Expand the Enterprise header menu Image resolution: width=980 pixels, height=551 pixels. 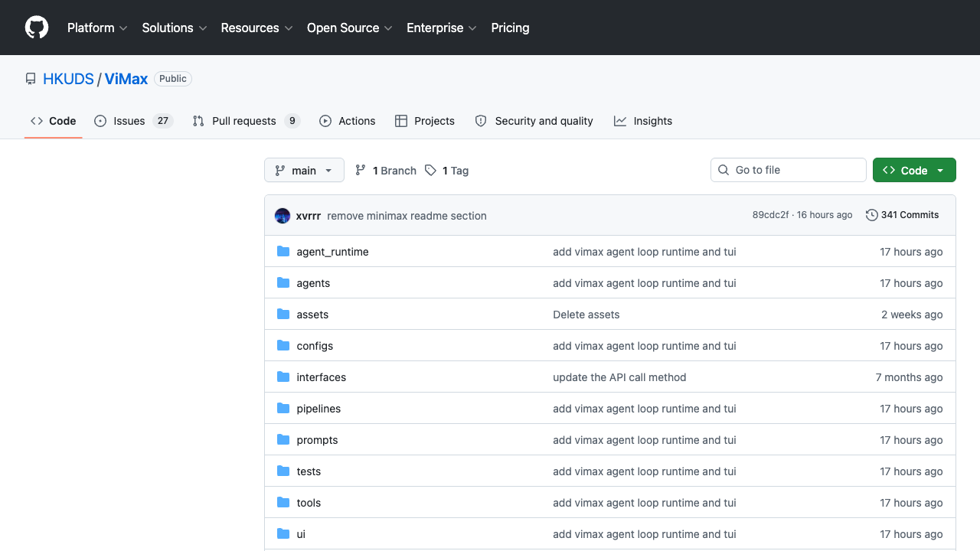pyautogui.click(x=442, y=28)
